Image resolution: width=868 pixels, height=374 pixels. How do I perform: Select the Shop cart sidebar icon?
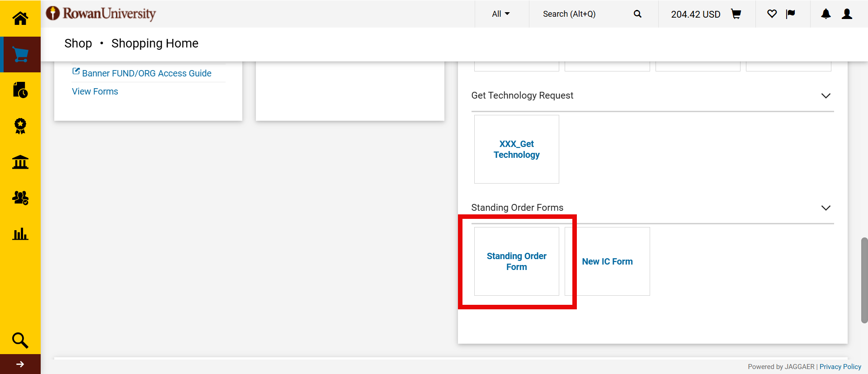click(x=20, y=54)
